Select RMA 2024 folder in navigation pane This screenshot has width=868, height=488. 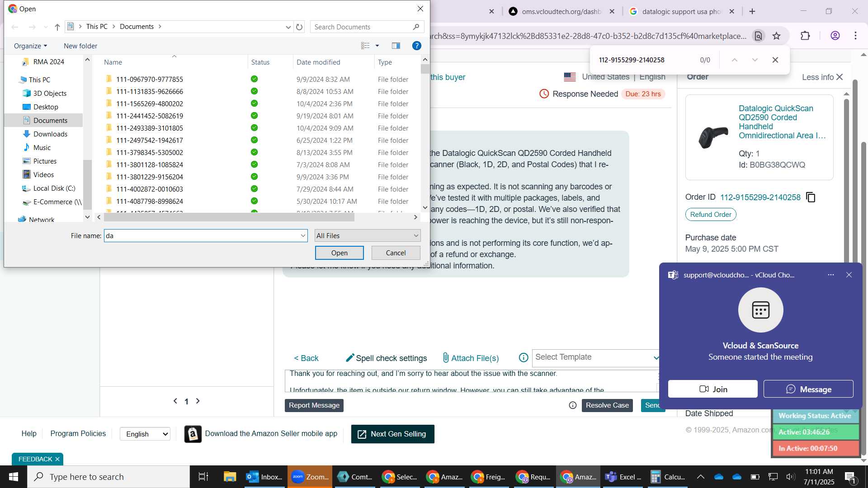48,62
